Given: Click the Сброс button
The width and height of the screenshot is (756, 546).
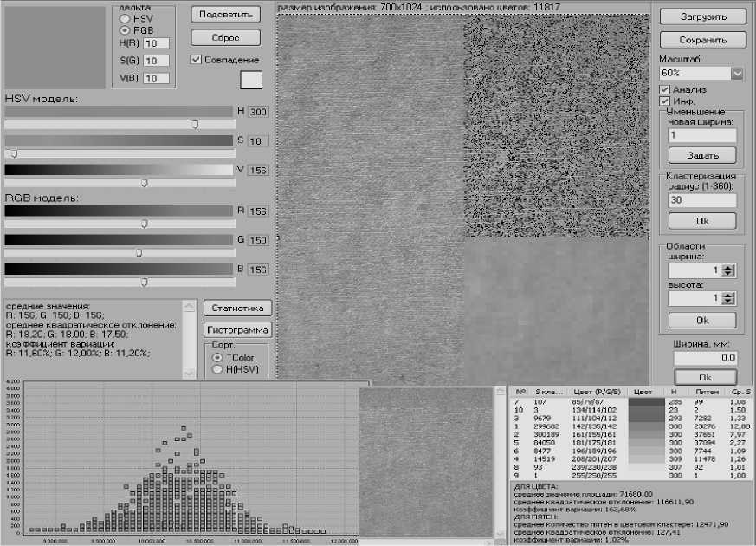Looking at the screenshot, I should (x=226, y=37).
